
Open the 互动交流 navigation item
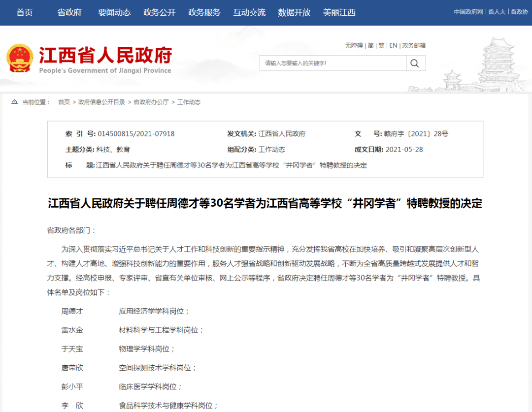(x=249, y=12)
